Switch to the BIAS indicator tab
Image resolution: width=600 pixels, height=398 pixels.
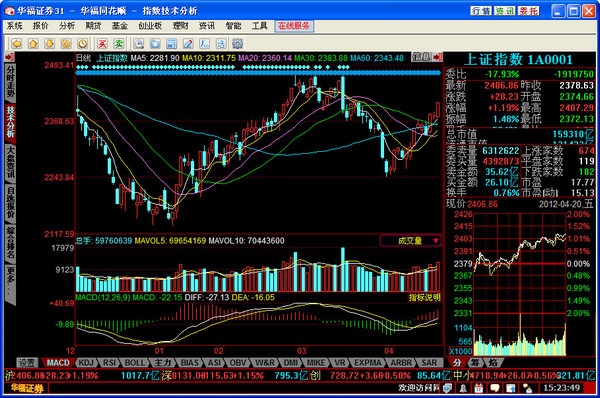tap(189, 362)
